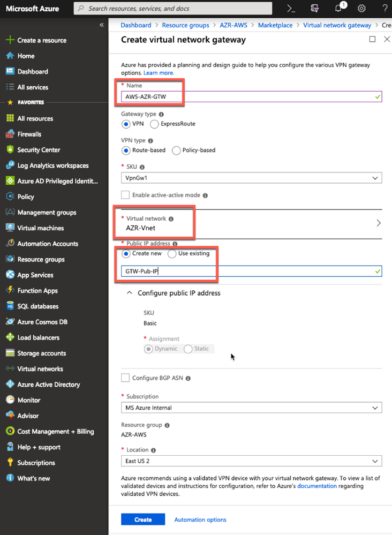The image size is (392, 535).
Task: Click the Name field AWS-AZR-GTW
Action: [252, 96]
